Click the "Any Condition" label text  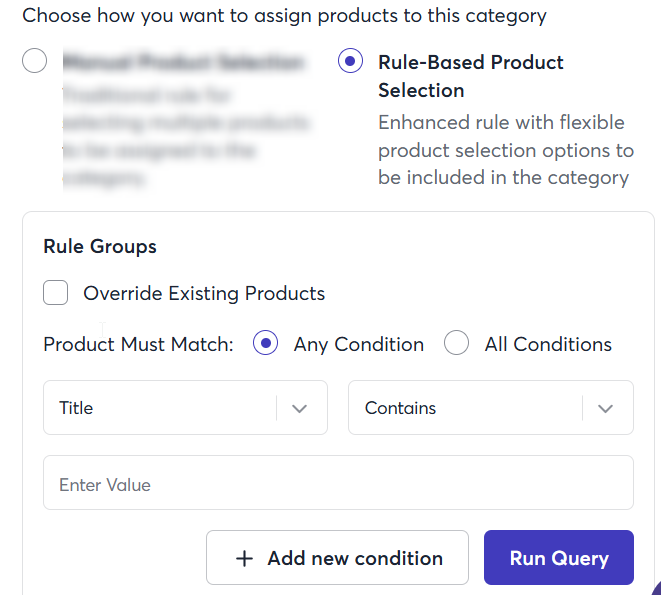click(358, 344)
